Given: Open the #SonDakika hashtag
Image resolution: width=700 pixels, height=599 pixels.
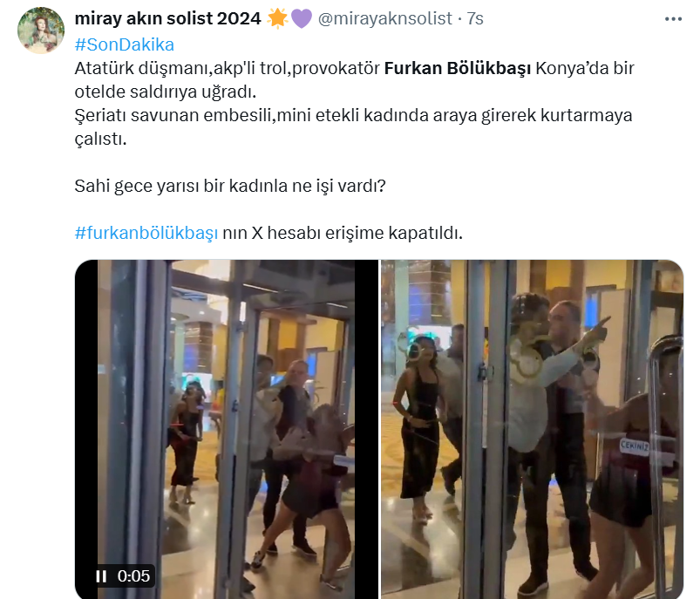Looking at the screenshot, I should [125, 44].
